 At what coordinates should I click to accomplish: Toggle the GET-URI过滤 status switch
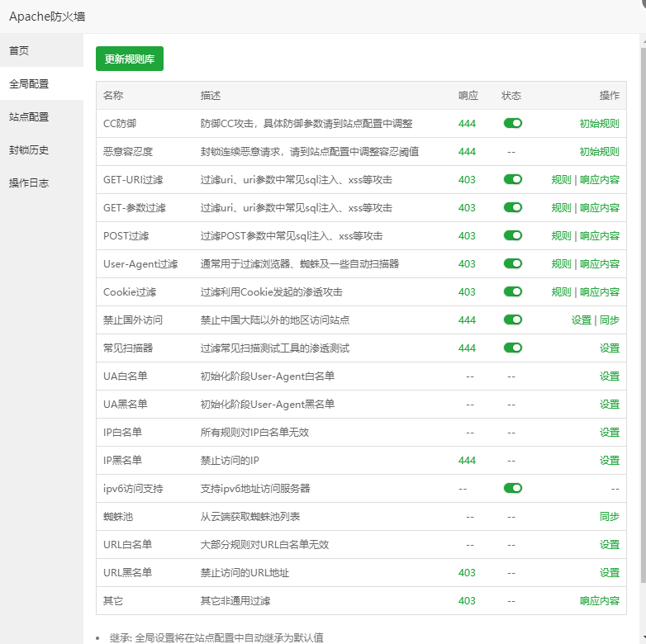(512, 179)
